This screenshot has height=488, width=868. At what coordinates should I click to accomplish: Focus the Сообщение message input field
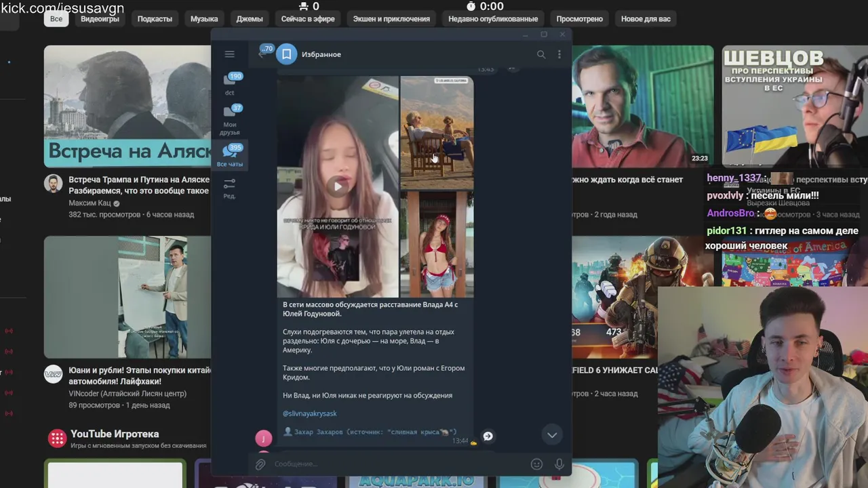[399, 464]
